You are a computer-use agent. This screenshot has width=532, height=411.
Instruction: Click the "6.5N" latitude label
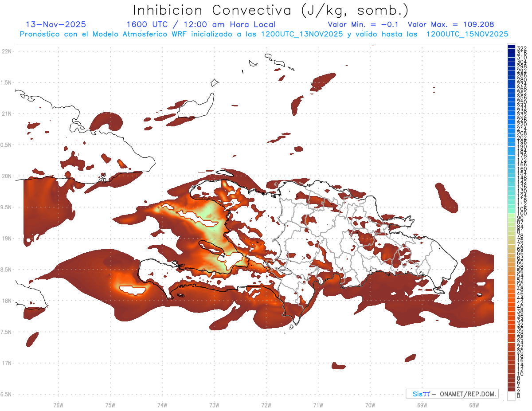[x=7, y=394]
